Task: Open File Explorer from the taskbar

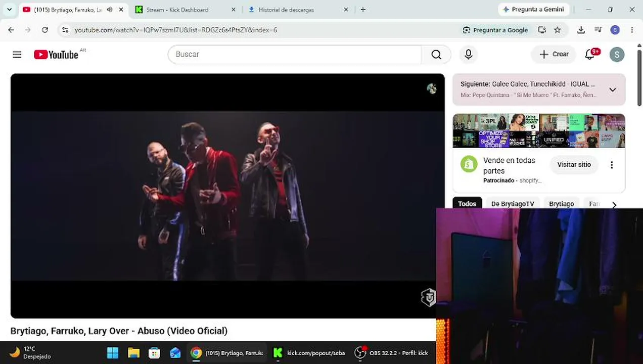Action: pyautogui.click(x=133, y=353)
